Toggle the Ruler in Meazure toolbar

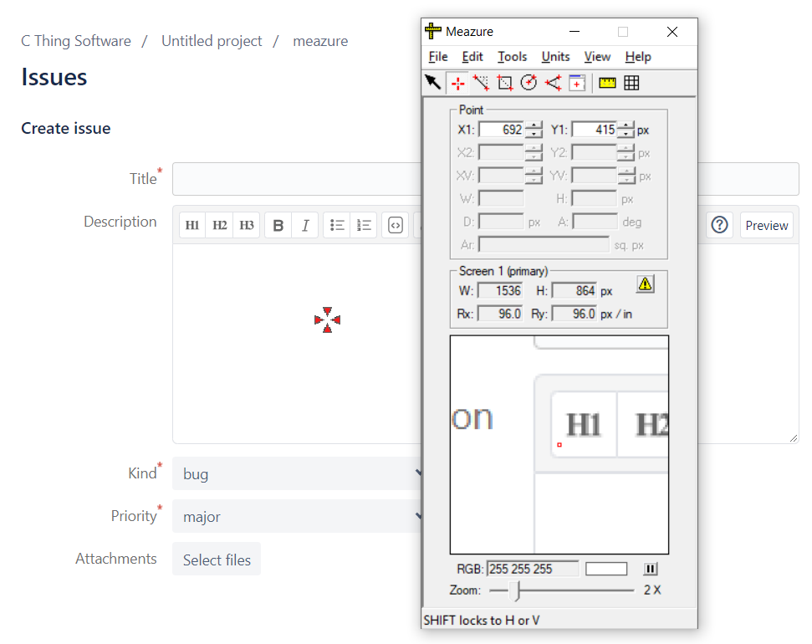pos(607,82)
